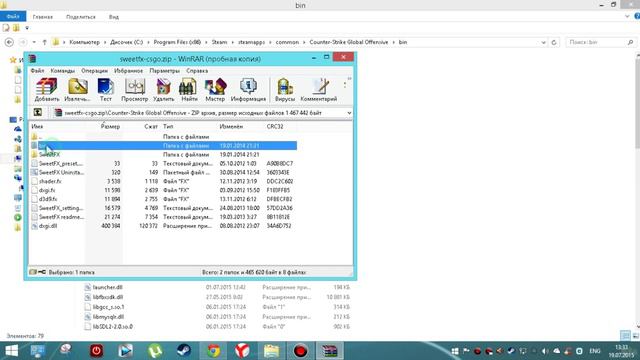Go up one folder level in WinRAR
Screen dimensions: 640x360
(x=38, y=112)
